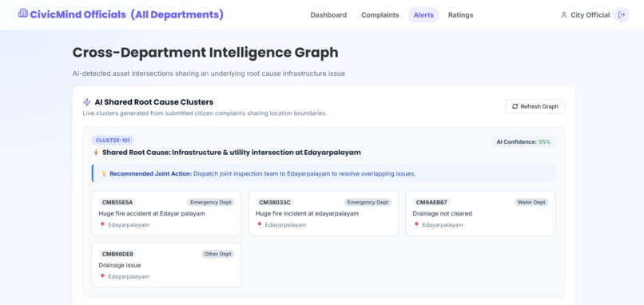Click the Shared Root Cause heading text

pos(232,152)
